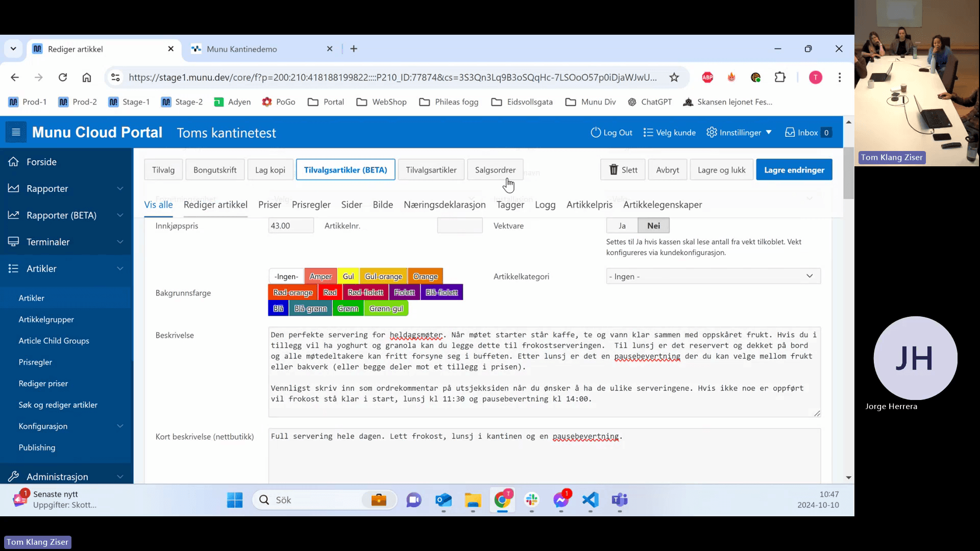
Task: Switch to Munu Kantinedemo browser tab
Action: point(262,49)
